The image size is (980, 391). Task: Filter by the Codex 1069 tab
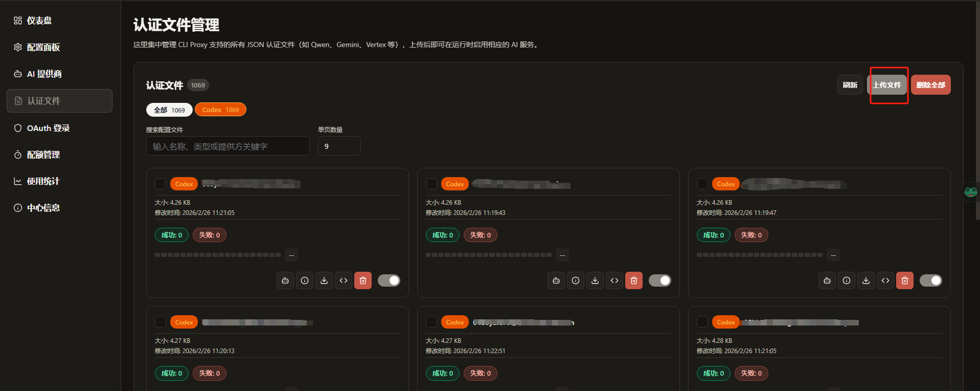click(x=220, y=110)
